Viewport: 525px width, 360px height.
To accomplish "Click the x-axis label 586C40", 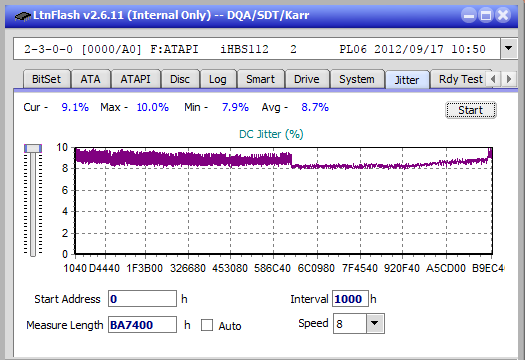I will click(272, 268).
